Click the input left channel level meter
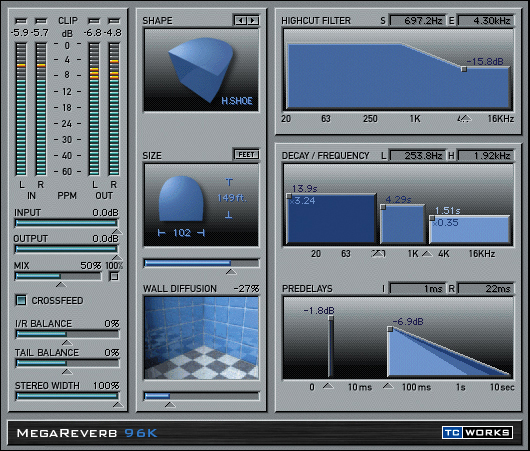The width and height of the screenshot is (530, 451). (21, 109)
